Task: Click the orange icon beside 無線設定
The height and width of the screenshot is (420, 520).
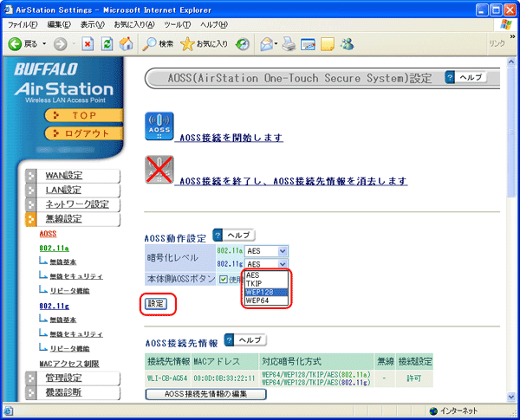Action: coord(31,219)
